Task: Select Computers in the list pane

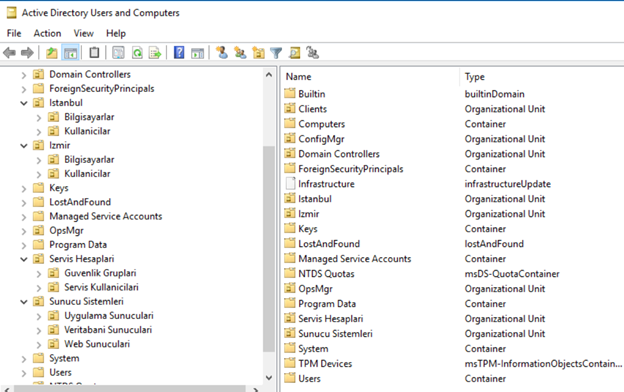Action: click(322, 124)
